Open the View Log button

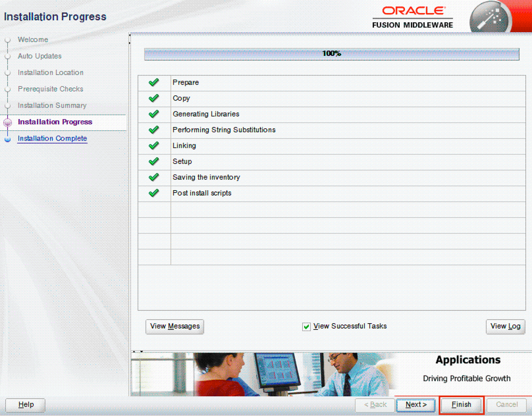[x=505, y=327]
